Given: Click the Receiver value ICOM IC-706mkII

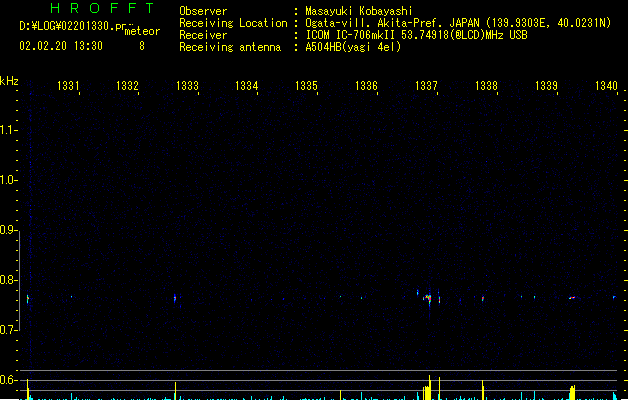Looking at the screenshot, I should click(350, 35).
